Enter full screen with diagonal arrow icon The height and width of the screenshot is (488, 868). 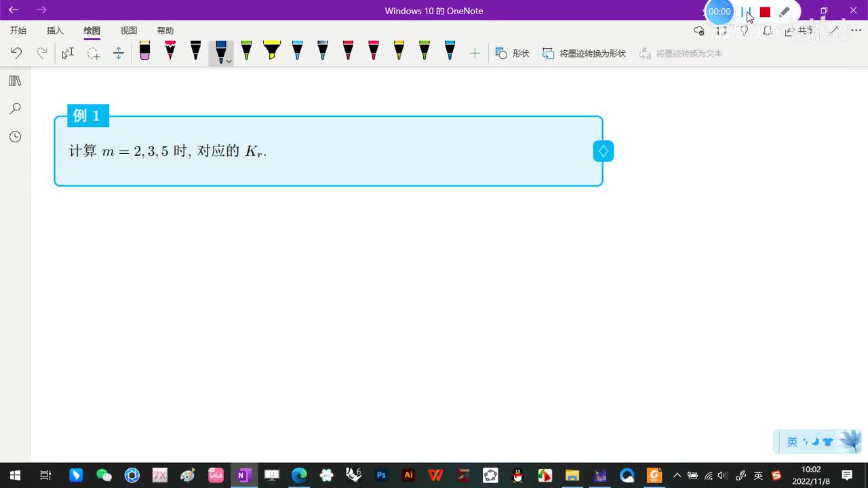[x=834, y=30]
